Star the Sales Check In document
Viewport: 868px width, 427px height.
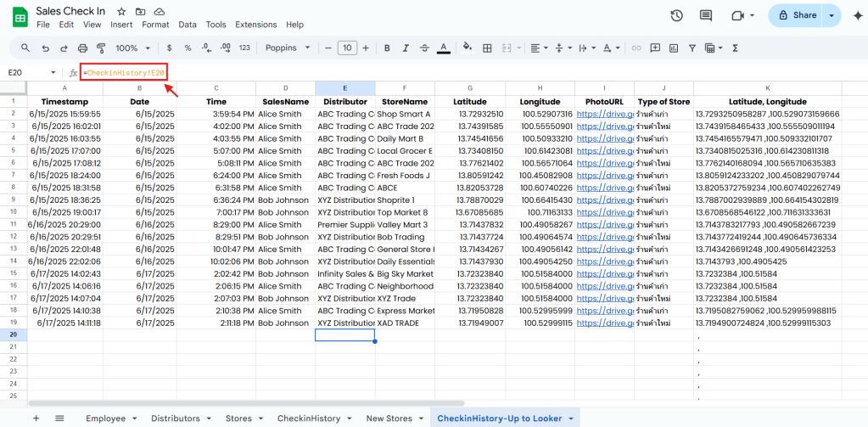pos(121,12)
